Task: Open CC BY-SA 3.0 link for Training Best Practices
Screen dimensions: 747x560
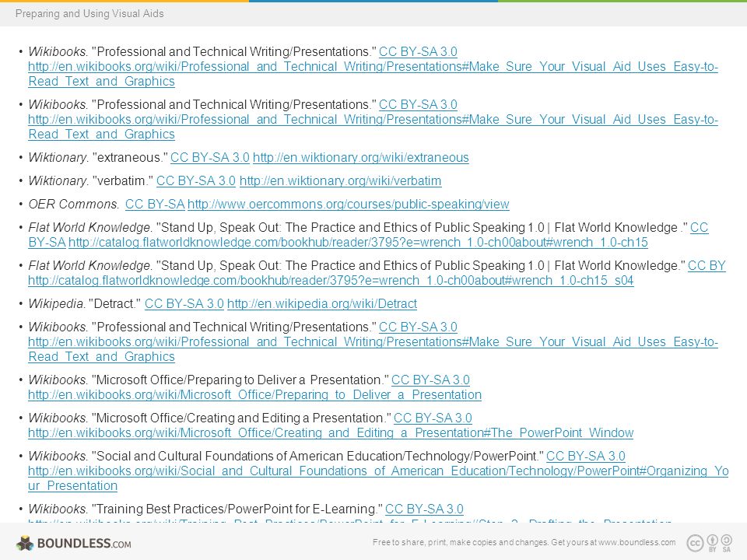Action: (424, 509)
